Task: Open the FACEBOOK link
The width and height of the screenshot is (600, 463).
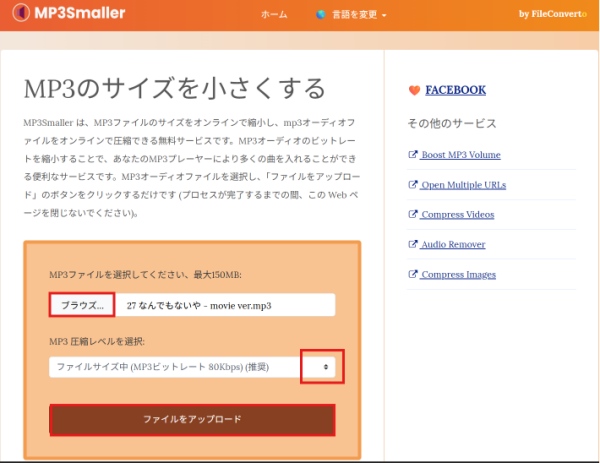Action: (455, 90)
